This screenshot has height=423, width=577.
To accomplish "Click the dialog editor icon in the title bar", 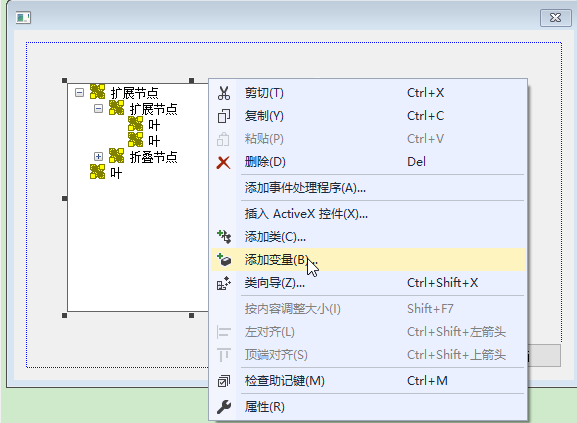I will point(23,17).
